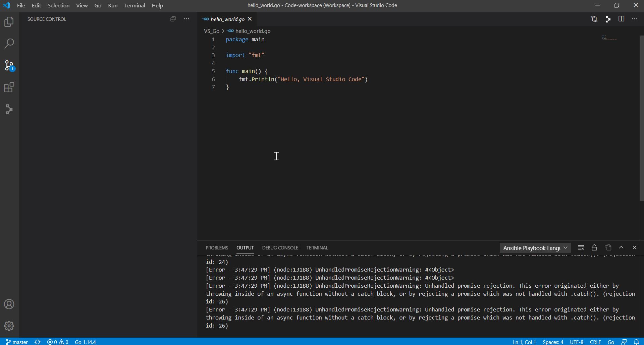Screen dimensions: 644x345
Task: Click the Accounts icon in the activity bar
Action: tap(9, 304)
